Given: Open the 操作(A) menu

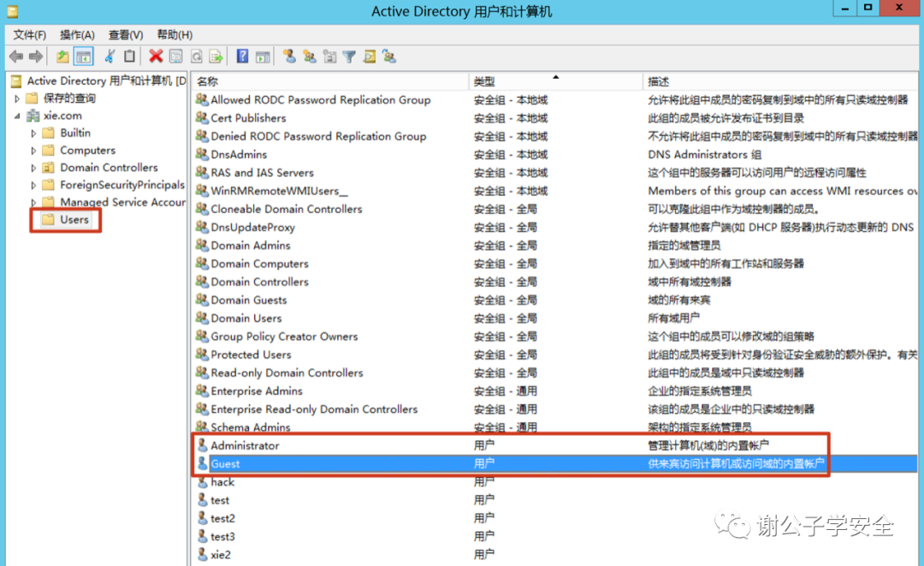Looking at the screenshot, I should (x=77, y=35).
